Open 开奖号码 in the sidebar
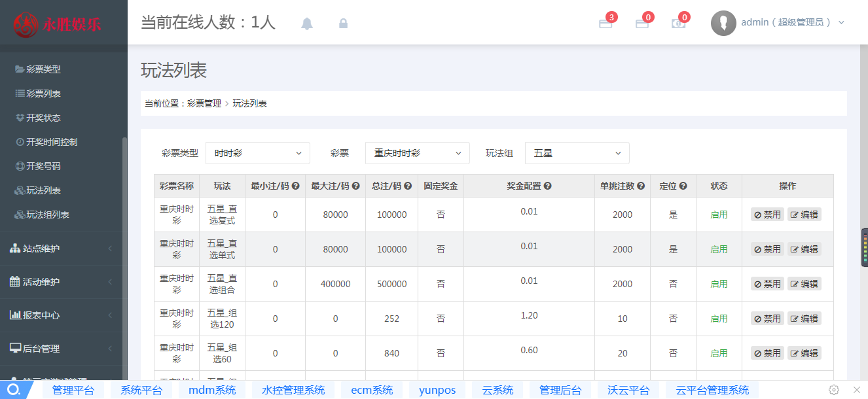Image resolution: width=868 pixels, height=399 pixels. tap(43, 166)
